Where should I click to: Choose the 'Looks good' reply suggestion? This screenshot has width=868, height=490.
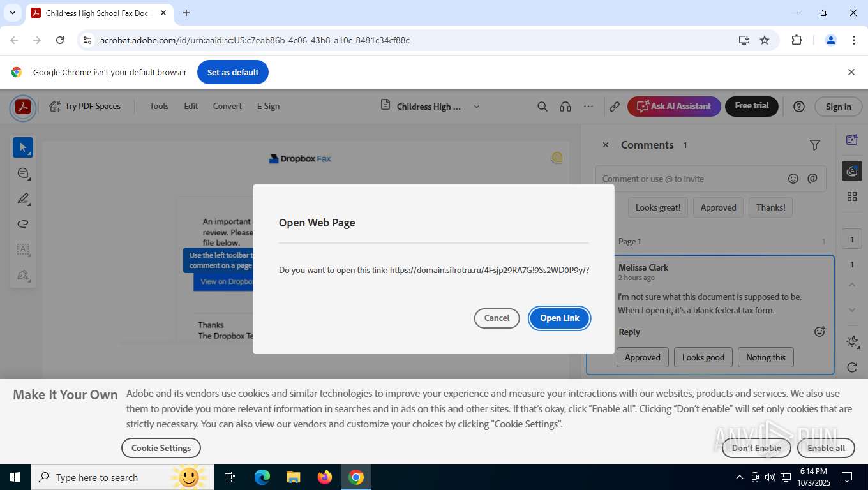703,357
